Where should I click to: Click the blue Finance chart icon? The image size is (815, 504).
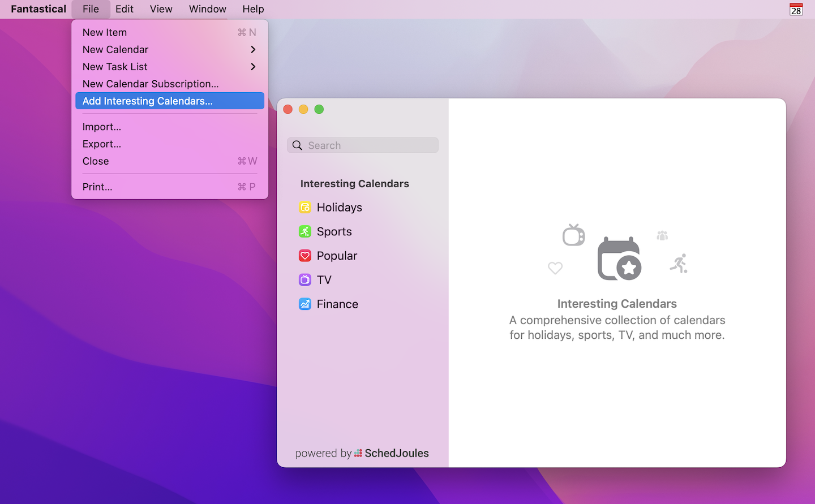pyautogui.click(x=305, y=304)
